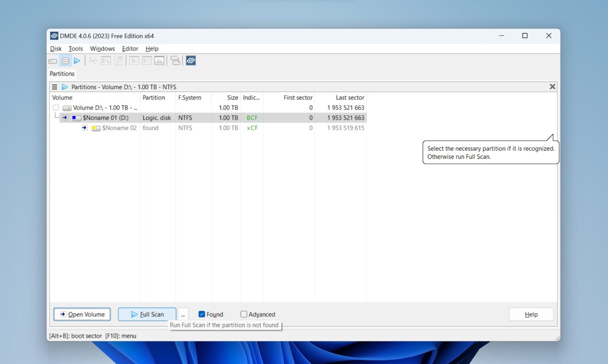
Task: Open the Help button
Action: pyautogui.click(x=531, y=314)
